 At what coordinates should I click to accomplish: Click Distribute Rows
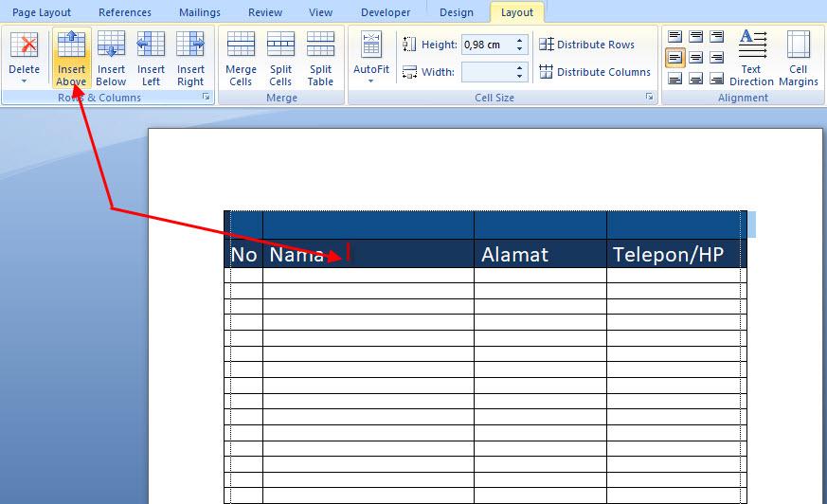587,45
